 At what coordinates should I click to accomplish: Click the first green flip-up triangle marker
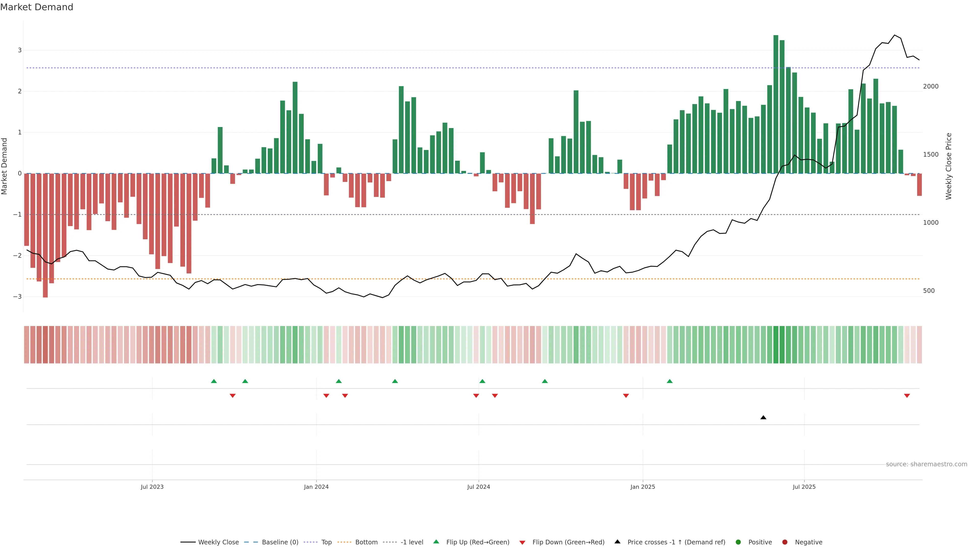[214, 381]
